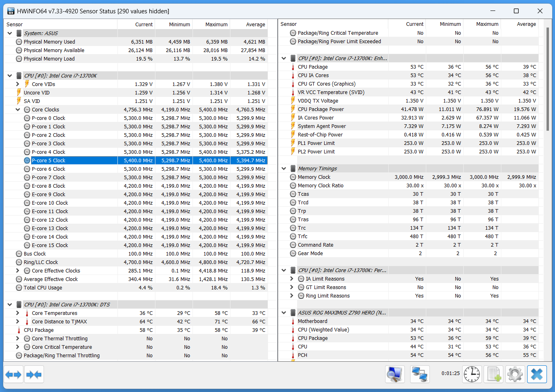Expand the GT Limit Reasons row
This screenshot has height=392, width=555.
point(292,287)
